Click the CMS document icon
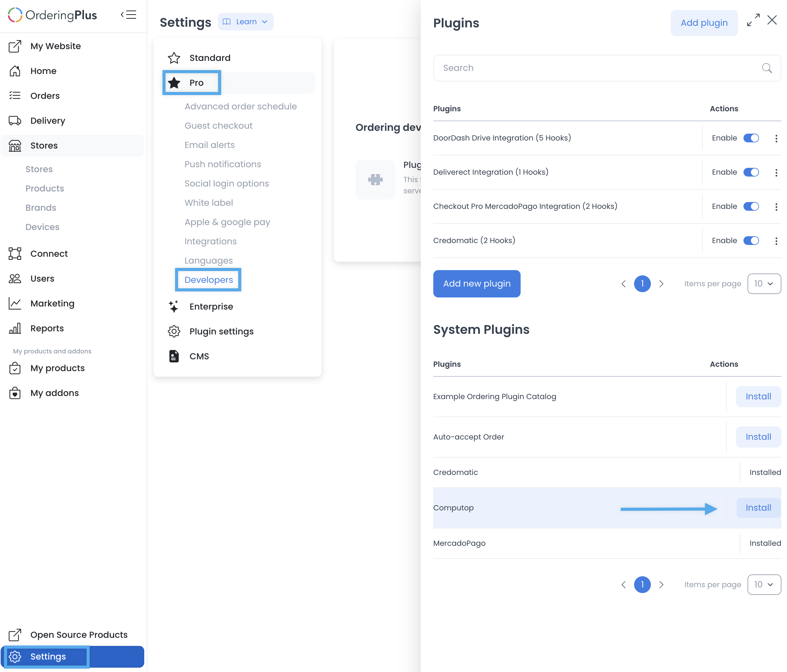Screen dimensions: 787x672 174,356
